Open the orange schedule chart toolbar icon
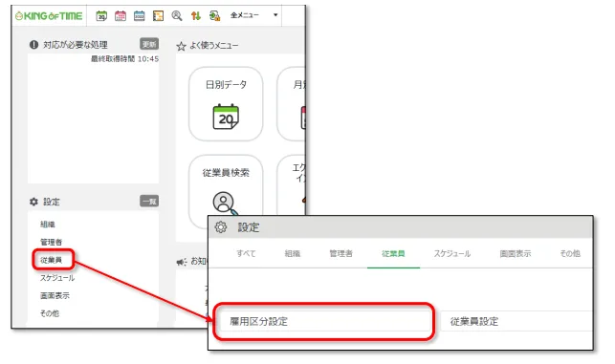The width and height of the screenshot is (615, 364). pyautogui.click(x=158, y=16)
